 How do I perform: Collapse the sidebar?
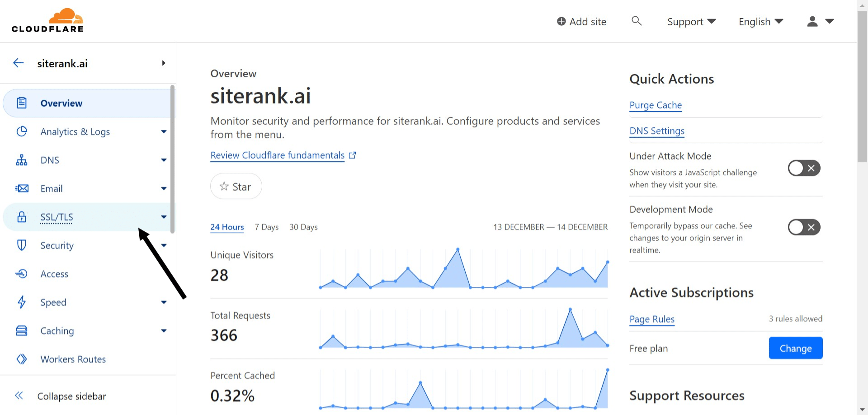pos(71,396)
